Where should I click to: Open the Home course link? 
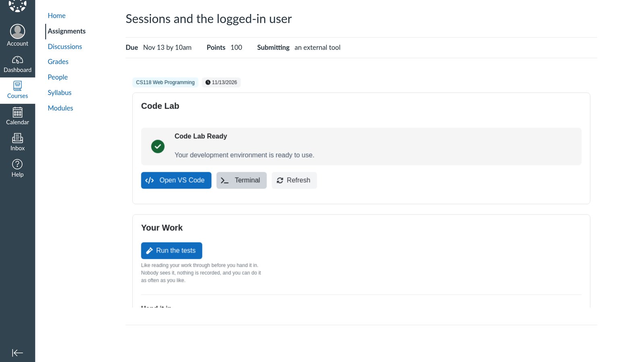coord(56,16)
